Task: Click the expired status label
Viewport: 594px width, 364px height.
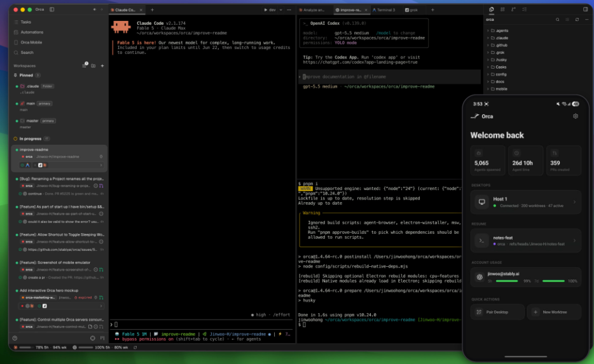Action: (83, 297)
